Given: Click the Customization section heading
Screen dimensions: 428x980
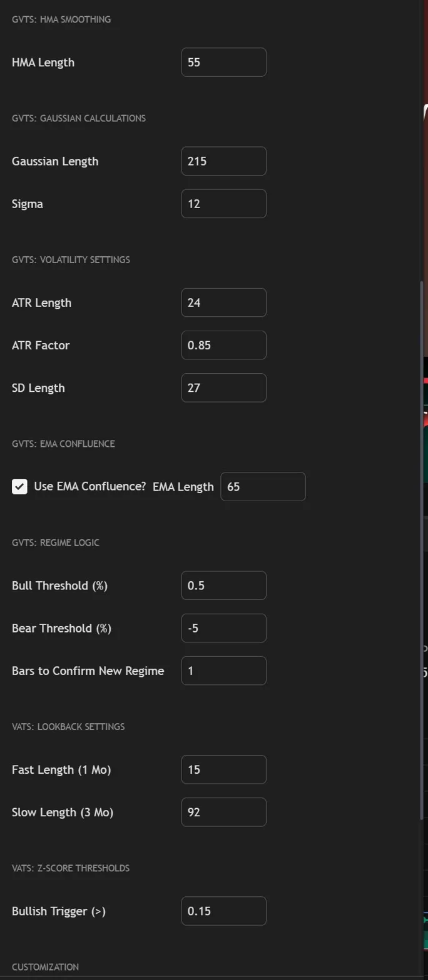Looking at the screenshot, I should pyautogui.click(x=45, y=967).
